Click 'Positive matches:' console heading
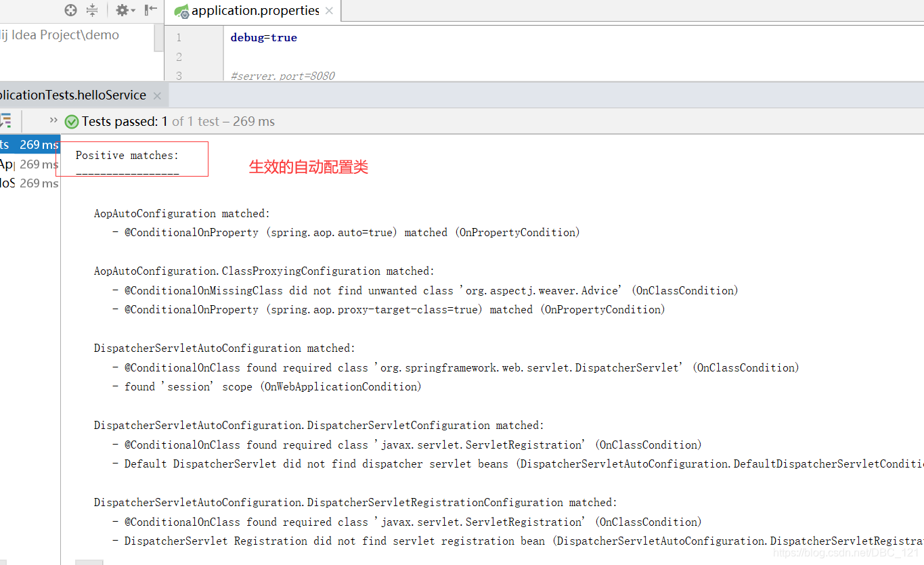 tap(127, 156)
